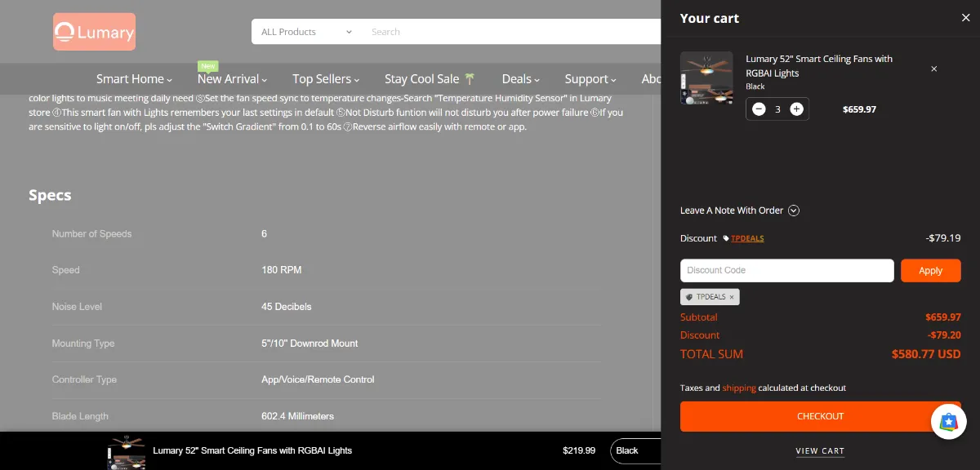The width and height of the screenshot is (980, 470).
Task: Open the Stay Cool Sale page
Action: tap(430, 79)
